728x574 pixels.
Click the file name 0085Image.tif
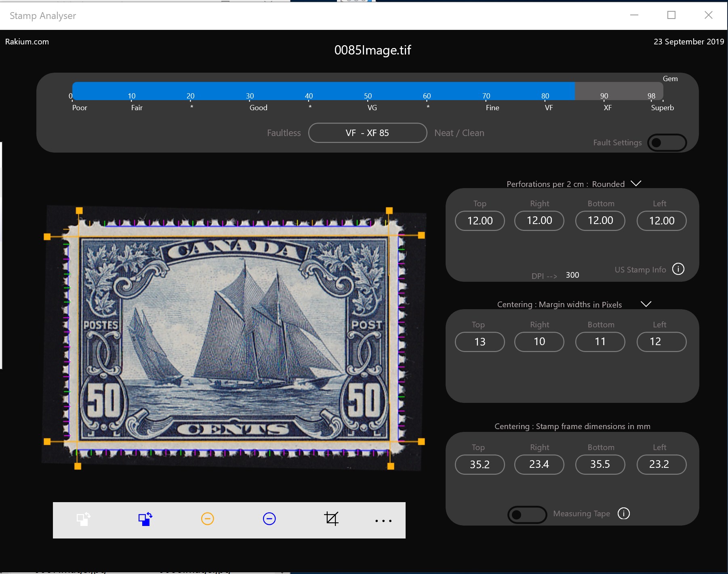pos(372,50)
